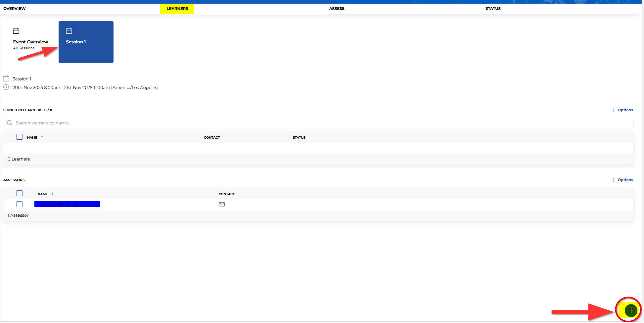644x323 pixels.
Task: Tick the select-all assessors checkbox
Action: pyautogui.click(x=20, y=193)
